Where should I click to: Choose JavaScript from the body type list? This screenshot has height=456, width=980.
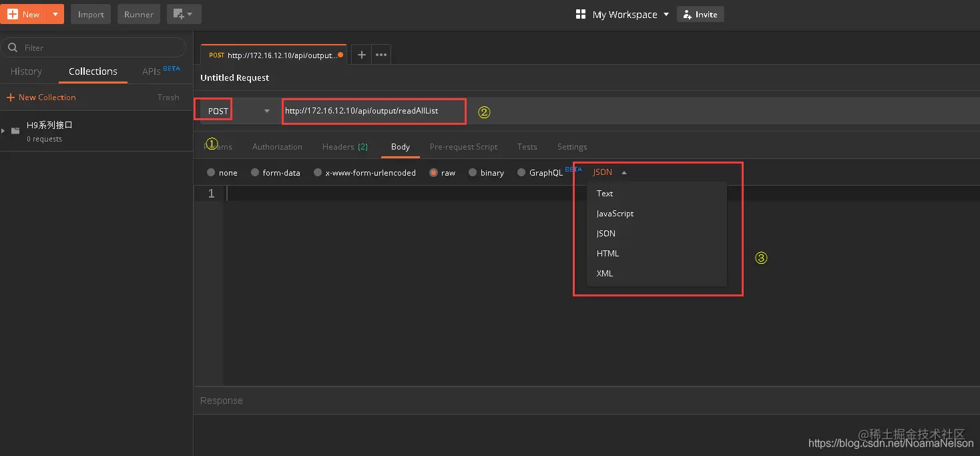pos(656,214)
